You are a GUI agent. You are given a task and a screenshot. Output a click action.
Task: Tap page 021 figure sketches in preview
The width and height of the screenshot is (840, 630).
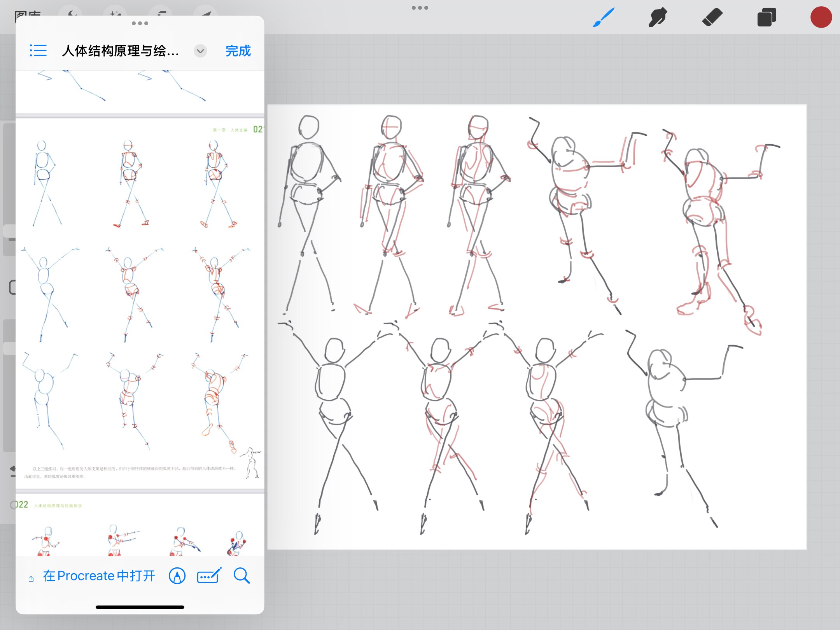[140, 303]
